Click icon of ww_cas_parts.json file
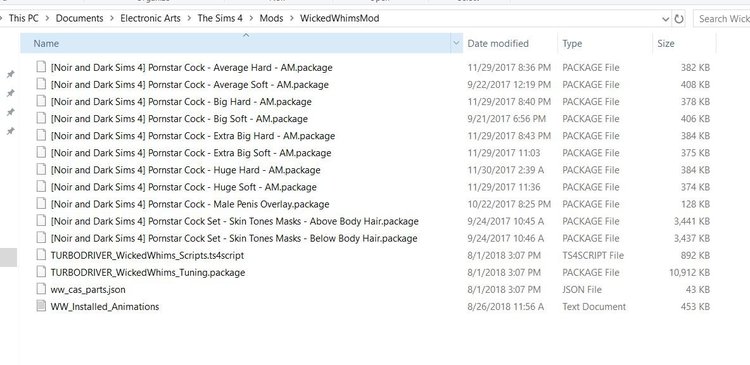The image size is (750, 365). [x=42, y=289]
